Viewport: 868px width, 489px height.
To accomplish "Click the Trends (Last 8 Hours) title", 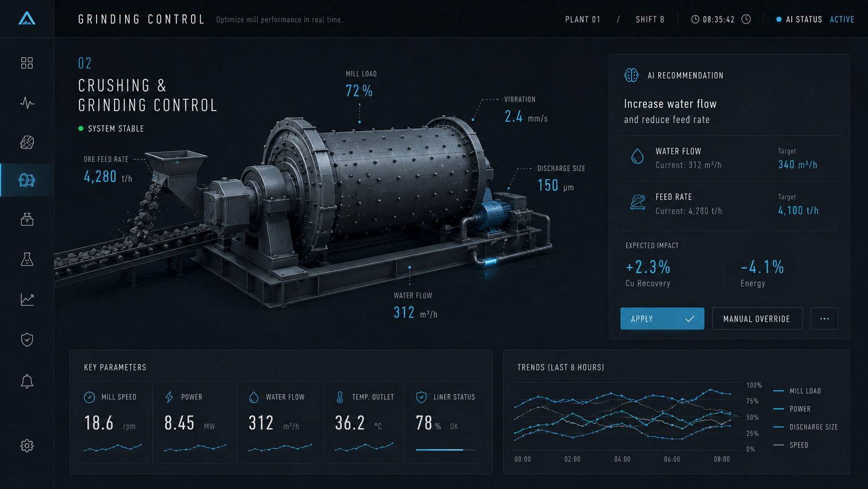I will 561,367.
